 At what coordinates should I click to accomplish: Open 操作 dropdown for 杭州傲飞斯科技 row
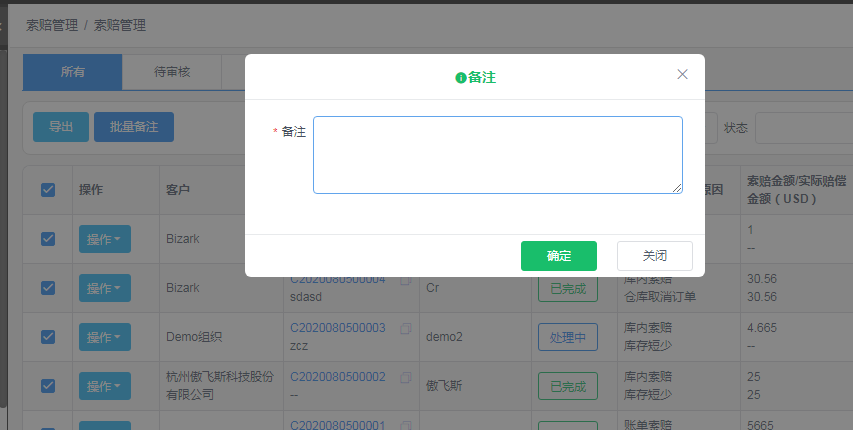[104, 386]
